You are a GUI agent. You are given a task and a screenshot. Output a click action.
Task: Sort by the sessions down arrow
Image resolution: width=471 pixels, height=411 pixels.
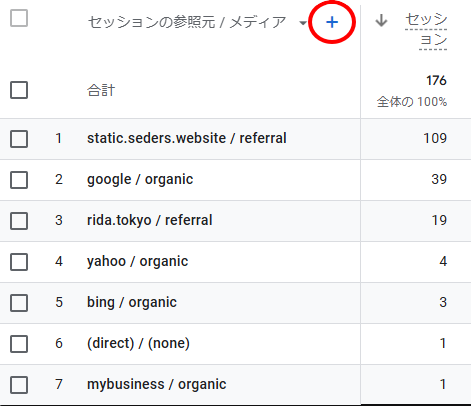tap(381, 21)
